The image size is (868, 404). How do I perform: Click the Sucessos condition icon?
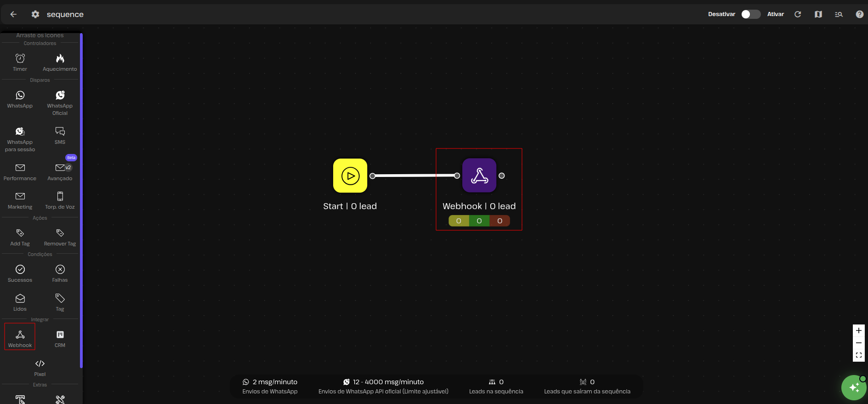click(20, 270)
